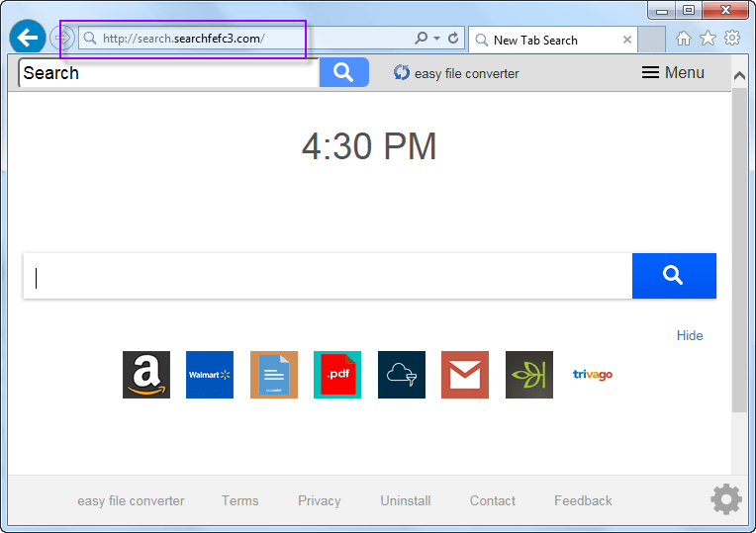756x533 pixels.
Task: Click inside the main center search field
Action: (x=327, y=276)
